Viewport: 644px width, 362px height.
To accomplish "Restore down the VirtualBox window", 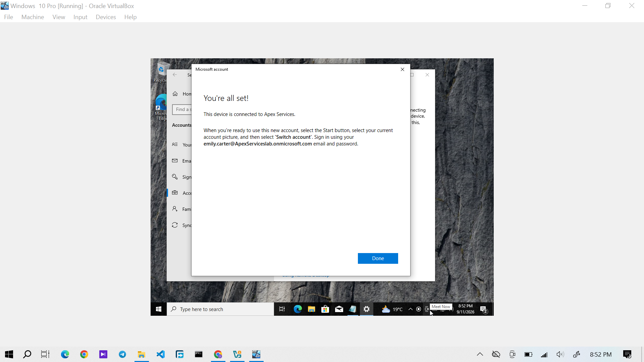I will pyautogui.click(x=608, y=6).
